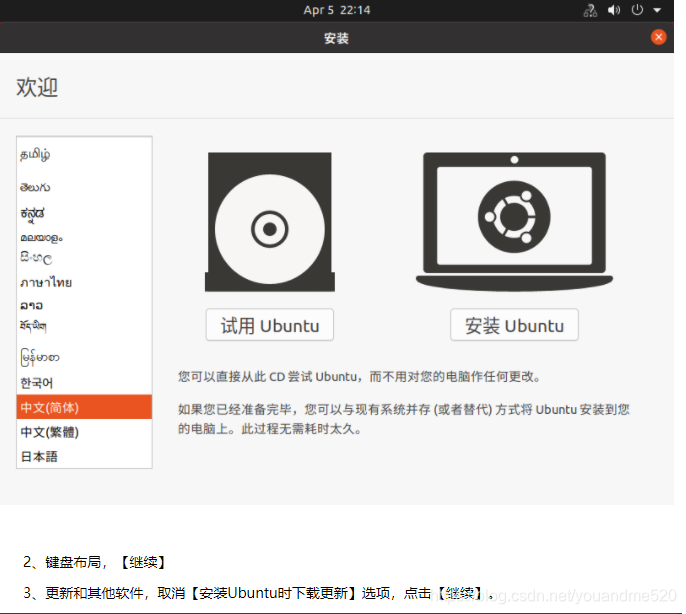Select Tibetan བོད་ཡིག language entry
Screen dimensions: 686x614
[x=84, y=326]
